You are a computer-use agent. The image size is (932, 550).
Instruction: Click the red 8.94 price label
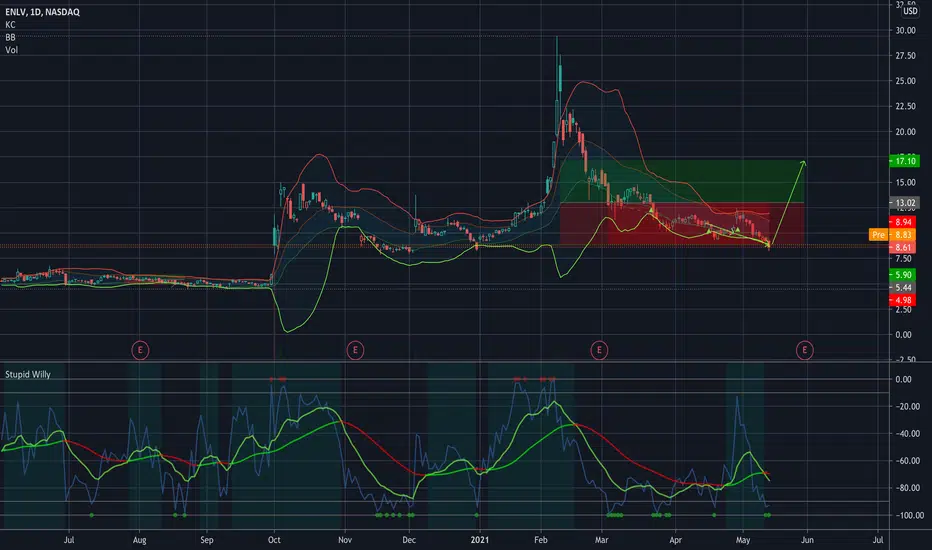point(903,222)
